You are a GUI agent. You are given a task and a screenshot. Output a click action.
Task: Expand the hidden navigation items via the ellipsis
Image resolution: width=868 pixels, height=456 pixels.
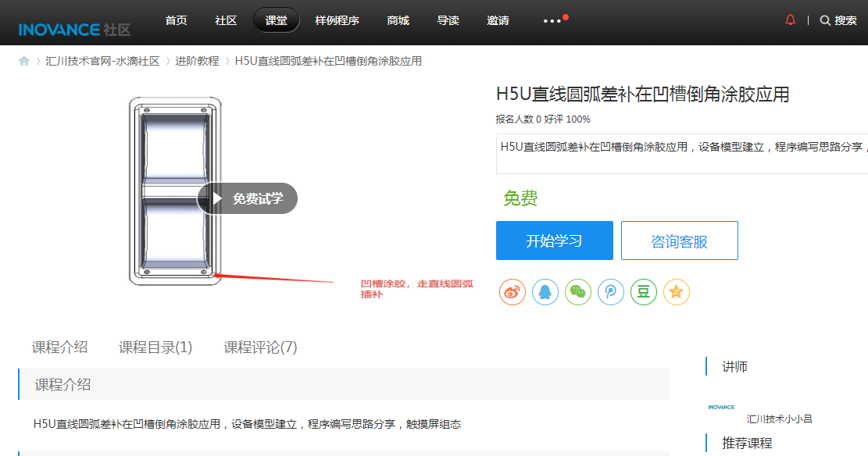(x=552, y=20)
